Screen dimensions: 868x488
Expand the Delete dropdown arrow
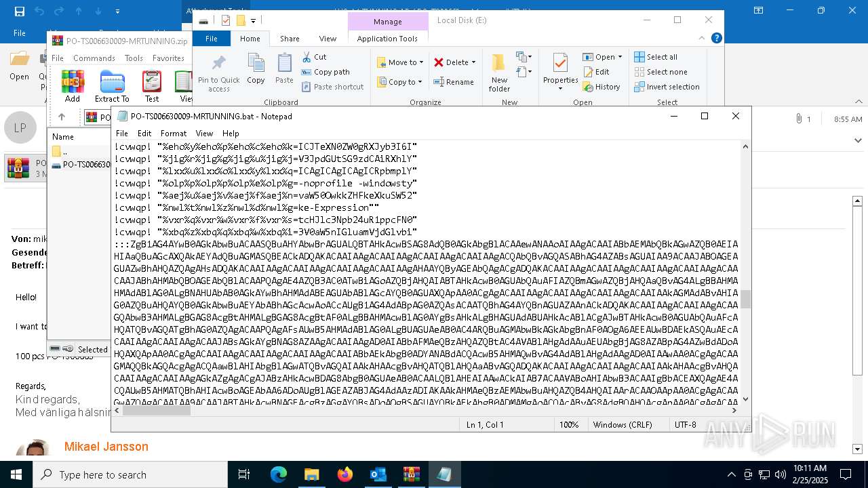click(473, 62)
